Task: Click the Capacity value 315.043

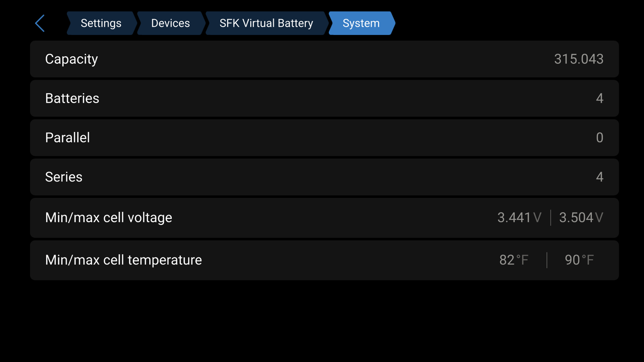Action: coord(578,59)
